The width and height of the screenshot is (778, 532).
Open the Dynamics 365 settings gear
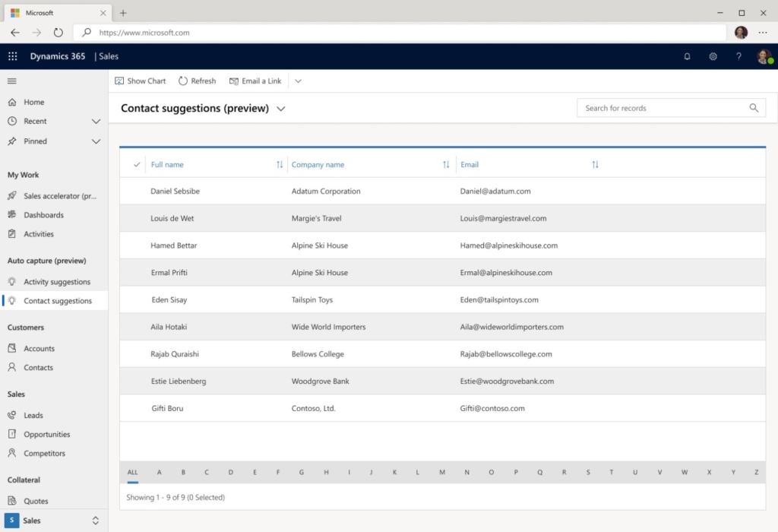point(713,56)
